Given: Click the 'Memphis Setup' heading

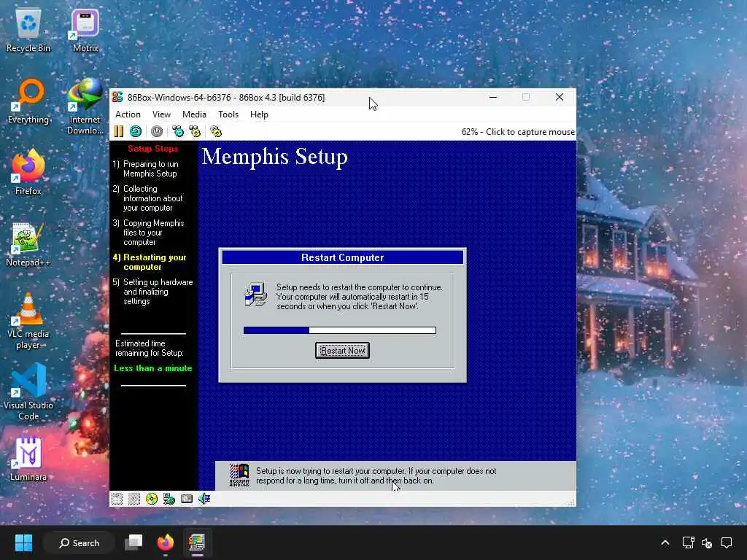Looking at the screenshot, I should [x=275, y=157].
